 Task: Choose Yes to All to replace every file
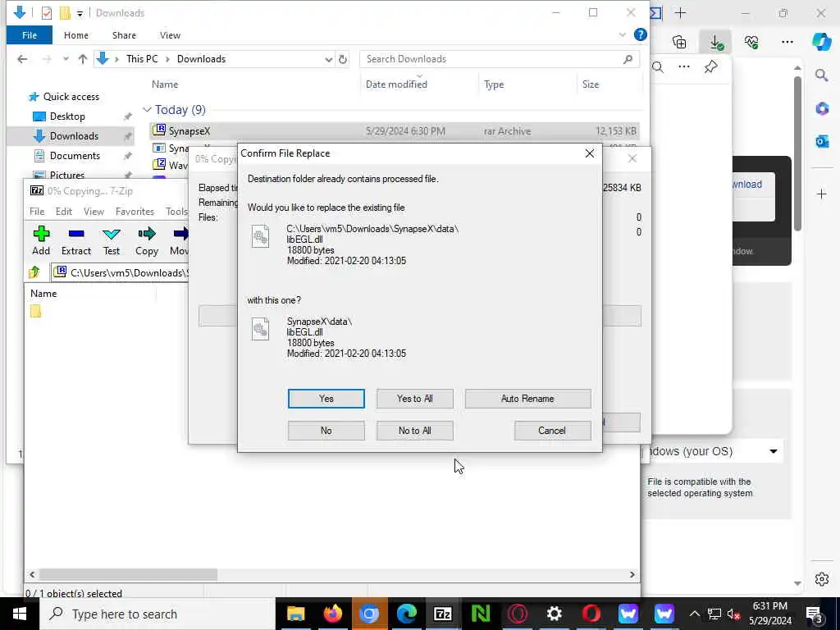(x=414, y=399)
